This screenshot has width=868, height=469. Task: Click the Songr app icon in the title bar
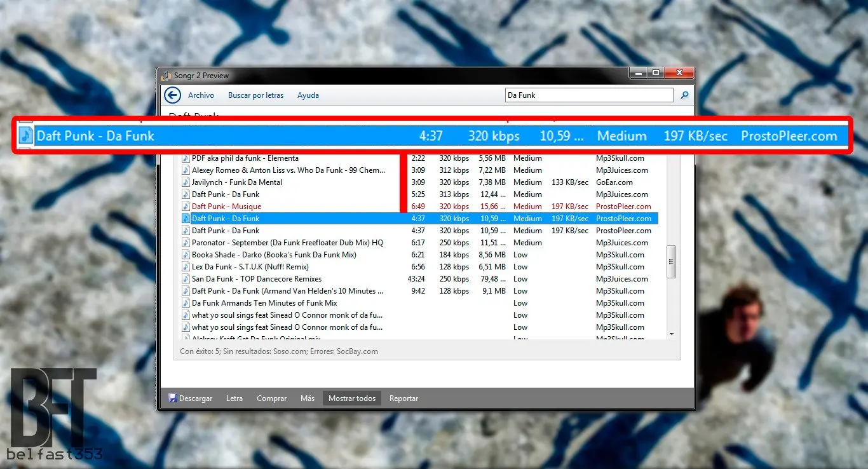166,75
